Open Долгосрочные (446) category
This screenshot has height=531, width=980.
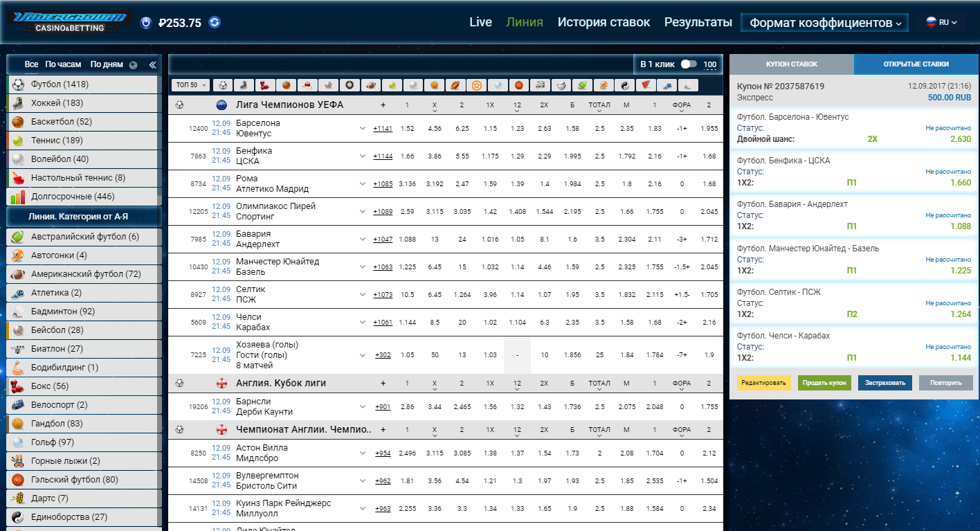coord(84,197)
